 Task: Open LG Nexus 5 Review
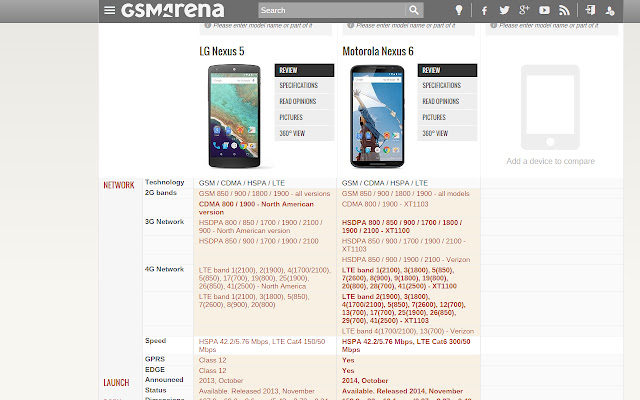[304, 70]
